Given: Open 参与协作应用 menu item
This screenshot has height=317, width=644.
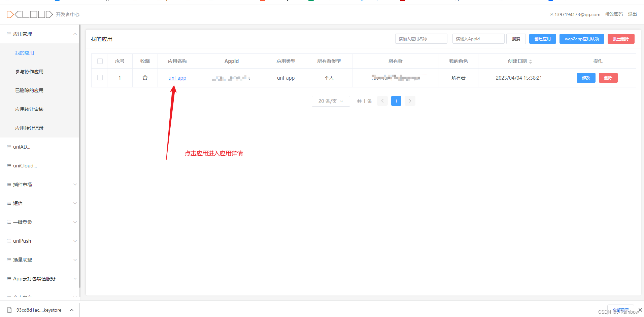Looking at the screenshot, I should tap(29, 72).
